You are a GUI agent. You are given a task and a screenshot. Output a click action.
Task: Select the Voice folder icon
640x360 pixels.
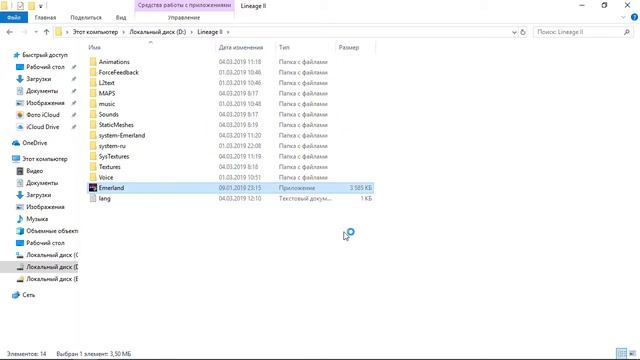(x=93, y=178)
